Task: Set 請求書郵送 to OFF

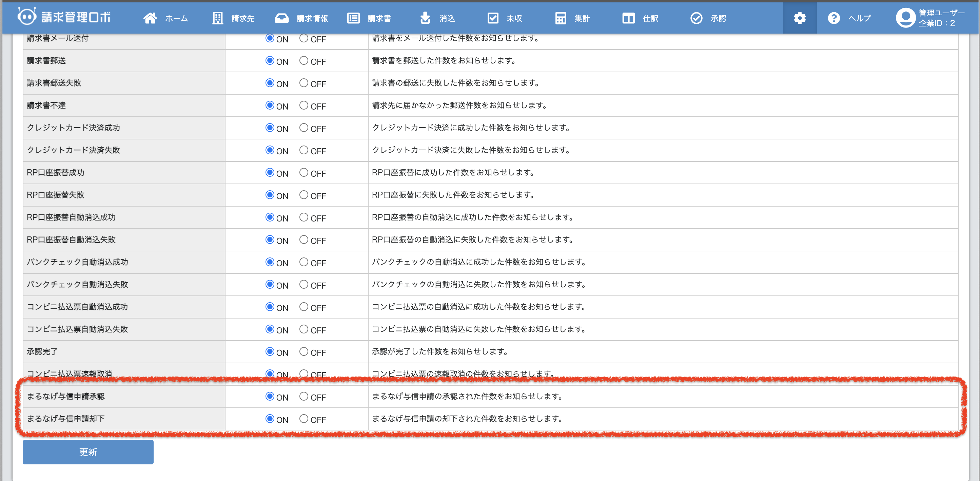Action: 303,60
